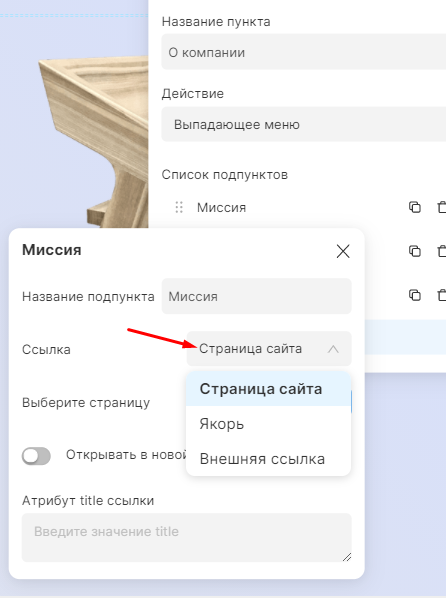Grab the textarea resize handle corner

[x=347, y=557]
